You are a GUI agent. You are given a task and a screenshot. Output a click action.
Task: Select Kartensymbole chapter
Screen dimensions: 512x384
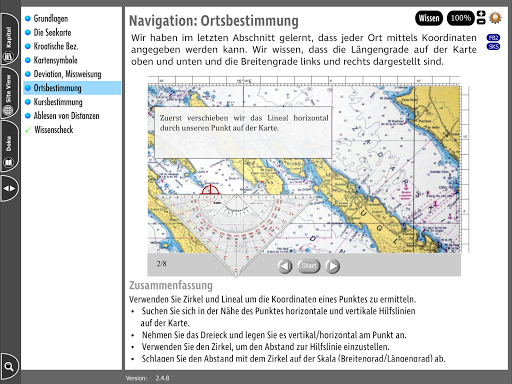[55, 60]
